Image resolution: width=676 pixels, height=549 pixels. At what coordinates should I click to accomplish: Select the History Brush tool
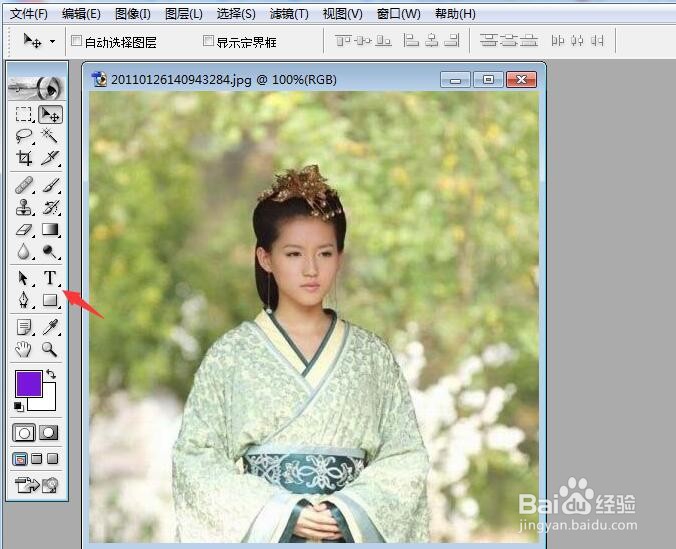pos(50,207)
